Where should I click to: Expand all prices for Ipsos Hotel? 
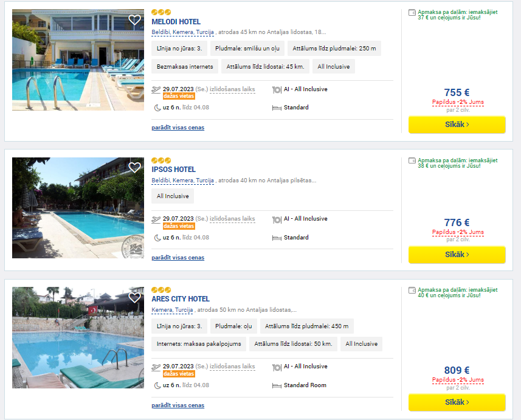pos(178,258)
